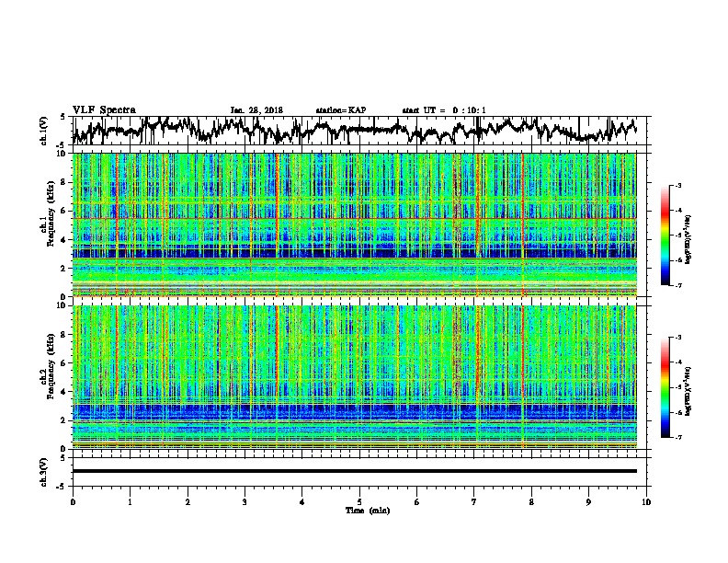Screen dimensions: 728x563
Task: Click the time axis tick label "10"
Action: [x=646, y=502]
